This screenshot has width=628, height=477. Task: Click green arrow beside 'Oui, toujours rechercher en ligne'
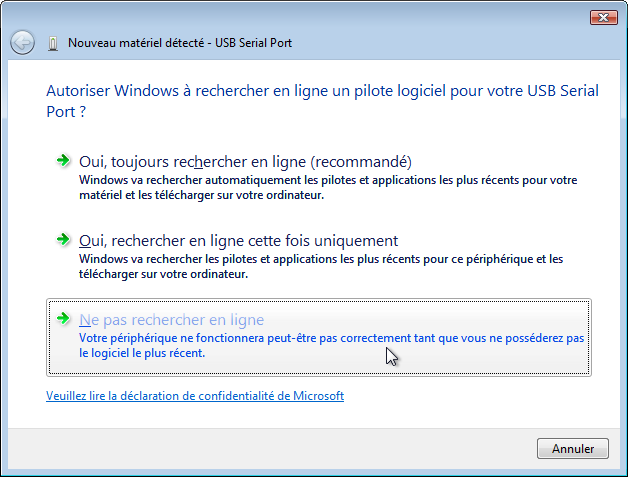(63, 161)
